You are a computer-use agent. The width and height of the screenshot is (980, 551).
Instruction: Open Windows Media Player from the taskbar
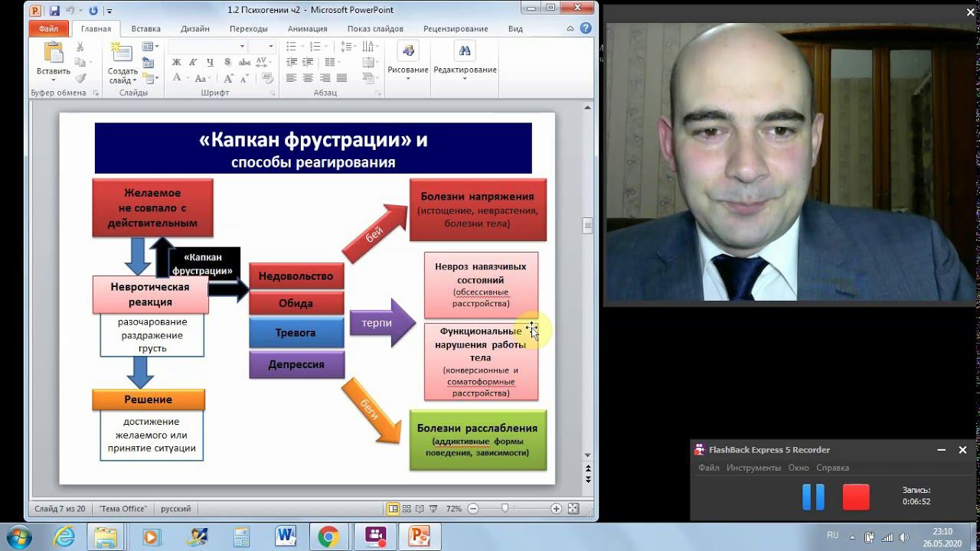tap(152, 536)
